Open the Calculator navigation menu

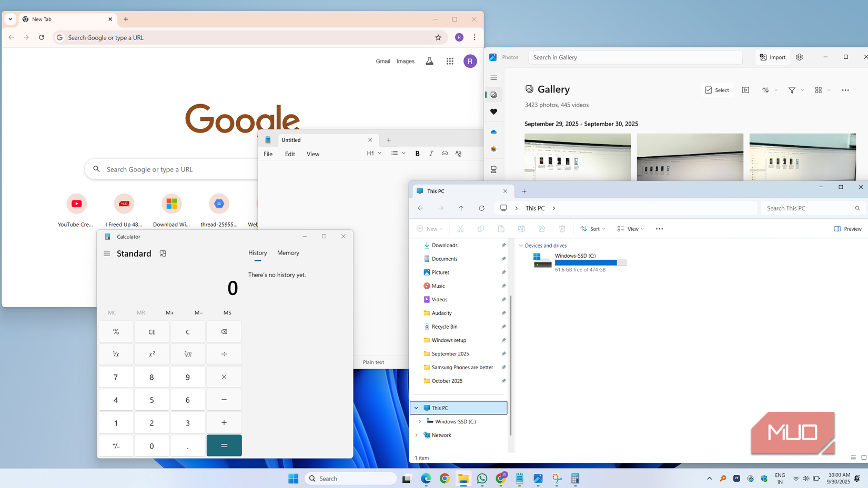point(107,253)
